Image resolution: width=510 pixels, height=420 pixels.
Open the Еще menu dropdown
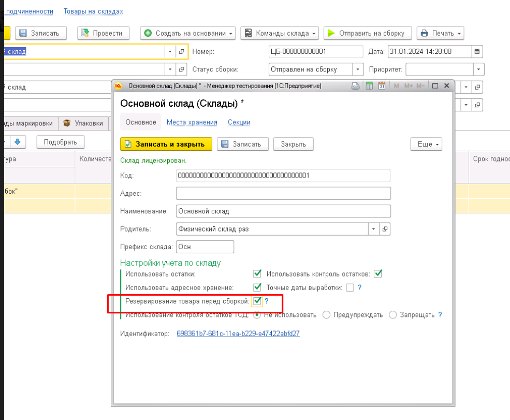pos(426,144)
